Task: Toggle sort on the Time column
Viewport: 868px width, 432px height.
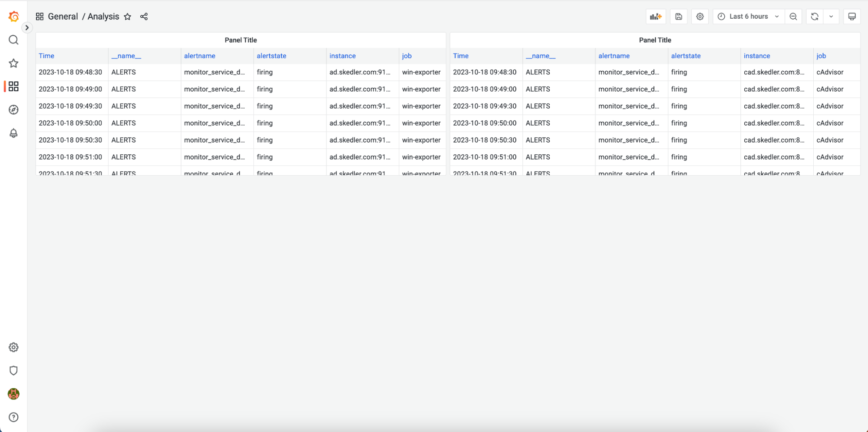Action: click(46, 56)
